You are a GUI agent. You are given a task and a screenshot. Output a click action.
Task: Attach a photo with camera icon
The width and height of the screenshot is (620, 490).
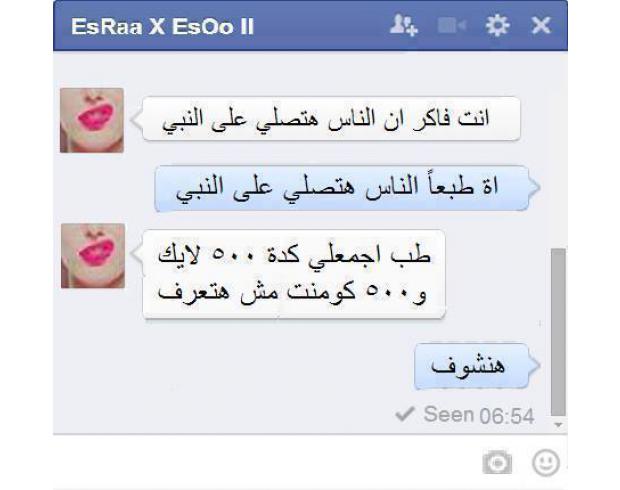pos(497,462)
